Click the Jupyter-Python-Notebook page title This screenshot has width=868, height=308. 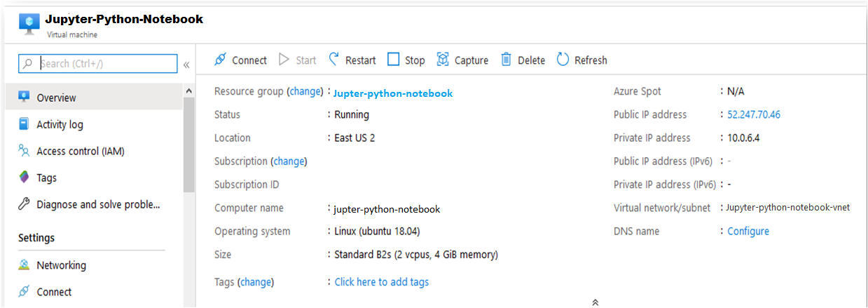pos(125,20)
